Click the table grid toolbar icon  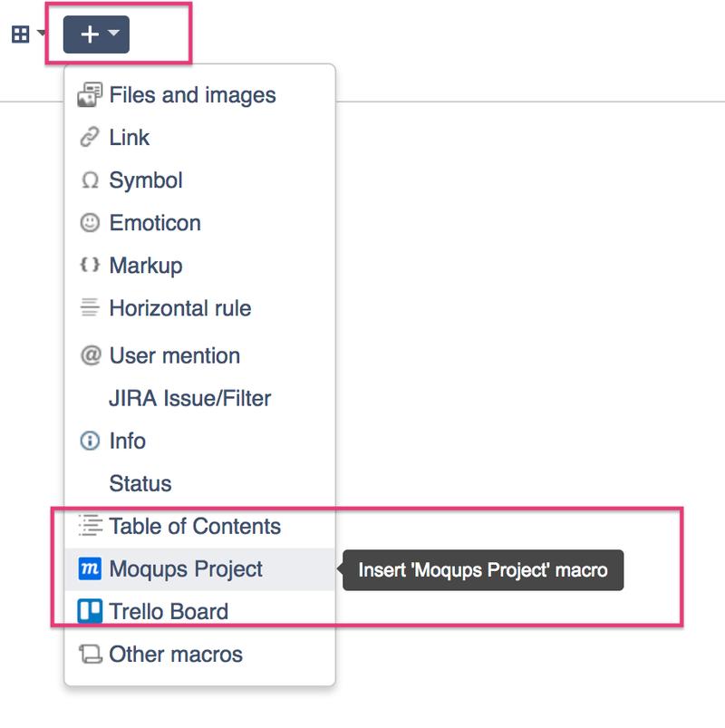[x=20, y=34]
